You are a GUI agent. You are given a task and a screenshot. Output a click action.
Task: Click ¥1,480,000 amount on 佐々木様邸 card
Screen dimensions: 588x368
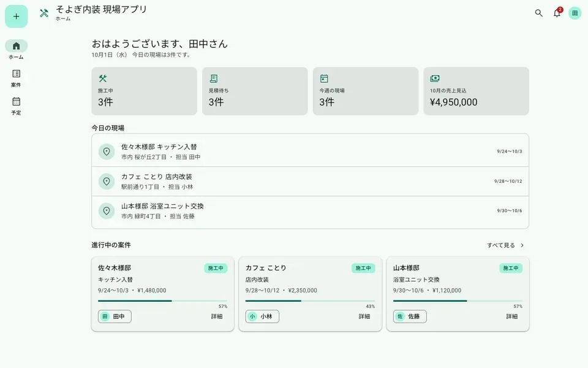tap(152, 290)
